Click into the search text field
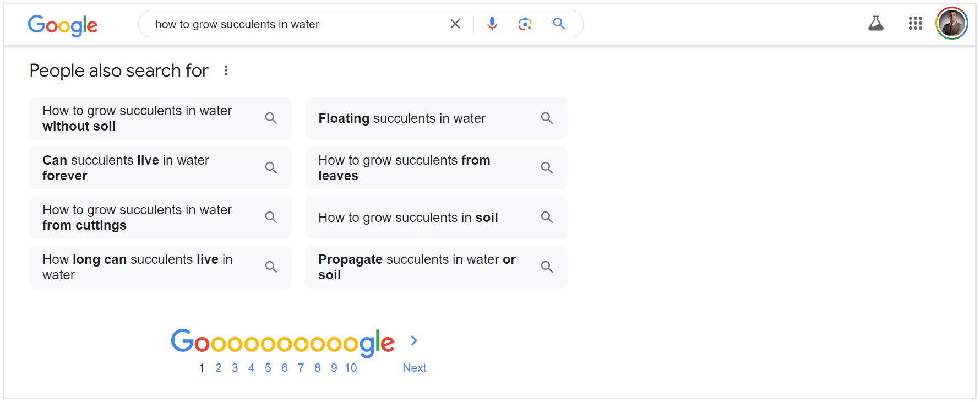This screenshot has height=402, width=980. (x=297, y=24)
